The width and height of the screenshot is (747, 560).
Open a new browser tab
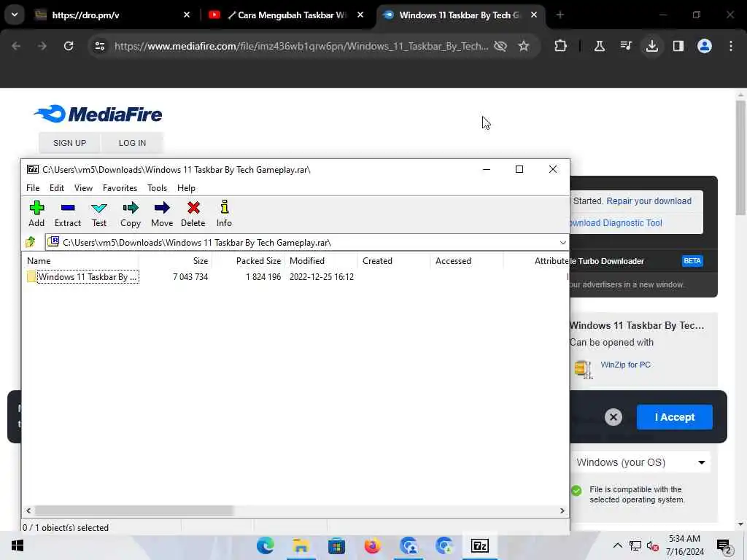pyautogui.click(x=560, y=15)
